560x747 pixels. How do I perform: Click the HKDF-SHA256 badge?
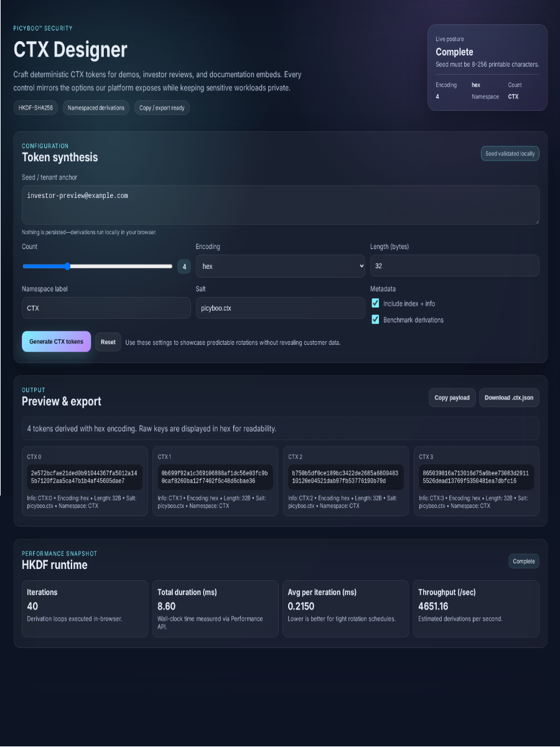pyautogui.click(x=34, y=107)
